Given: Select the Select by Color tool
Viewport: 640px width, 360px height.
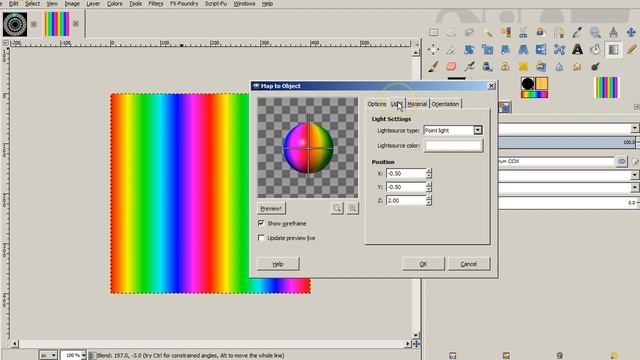Looking at the screenshot, I should (x=505, y=32).
